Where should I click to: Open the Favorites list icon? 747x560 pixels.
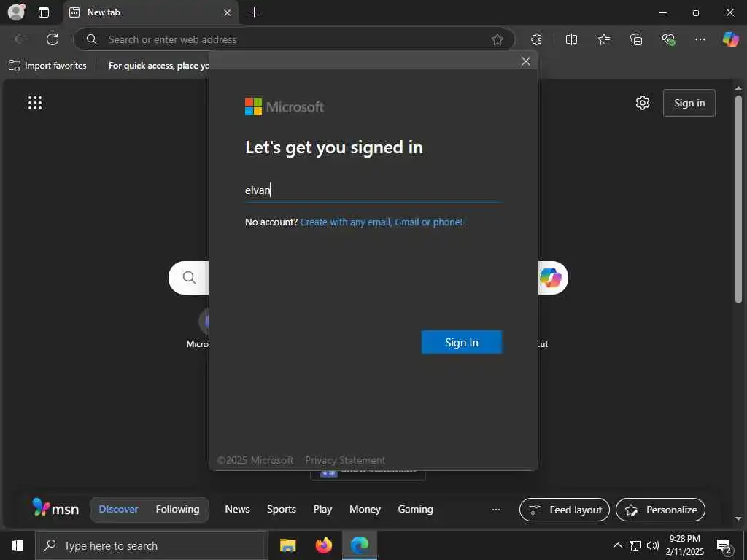603,39
